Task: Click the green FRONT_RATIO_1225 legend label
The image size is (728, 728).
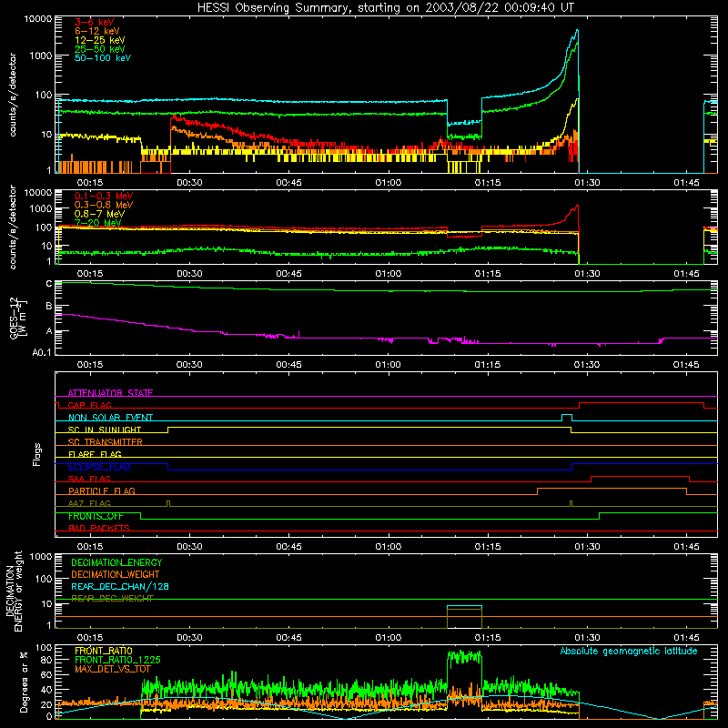Action: pos(117,660)
